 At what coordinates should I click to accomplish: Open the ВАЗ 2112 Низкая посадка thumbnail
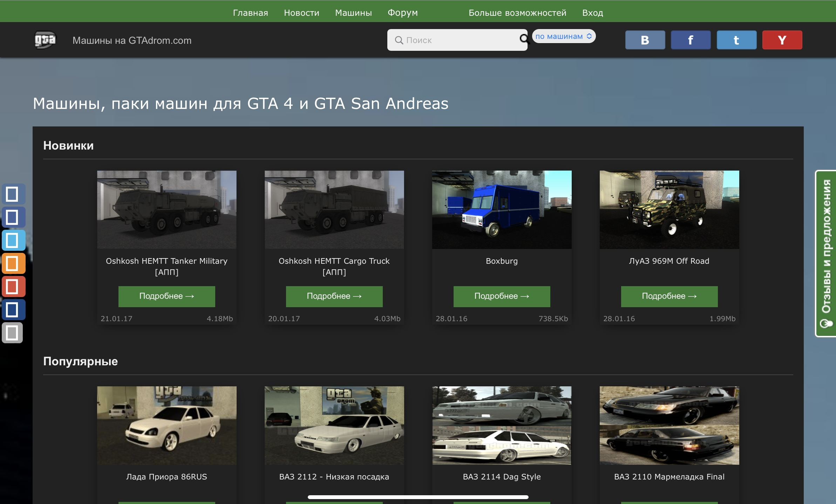pos(334,425)
